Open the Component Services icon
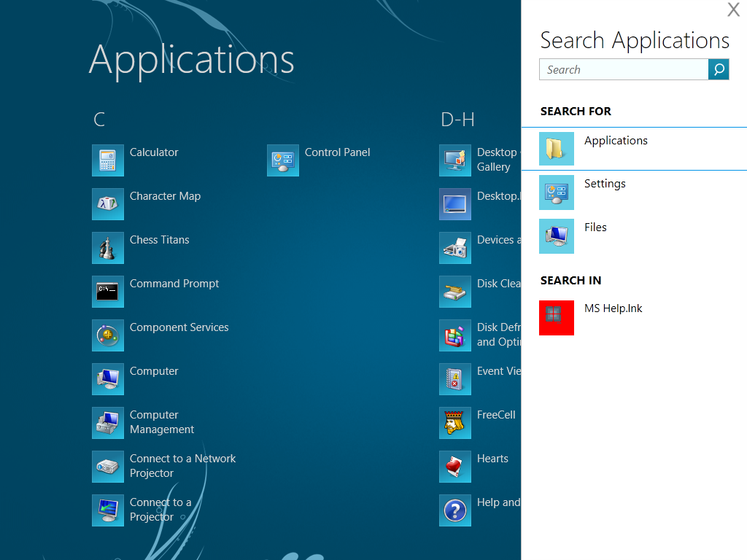This screenshot has width=747, height=560. pyautogui.click(x=108, y=335)
